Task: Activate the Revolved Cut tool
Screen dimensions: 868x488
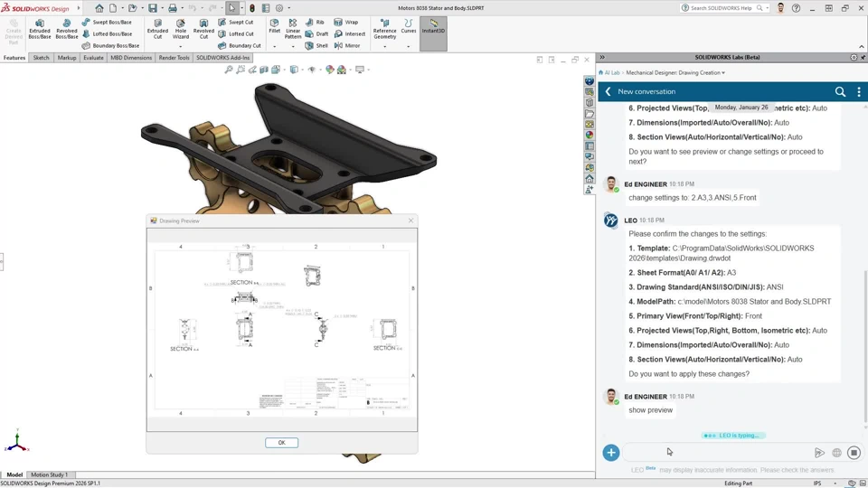Action: pyautogui.click(x=203, y=29)
